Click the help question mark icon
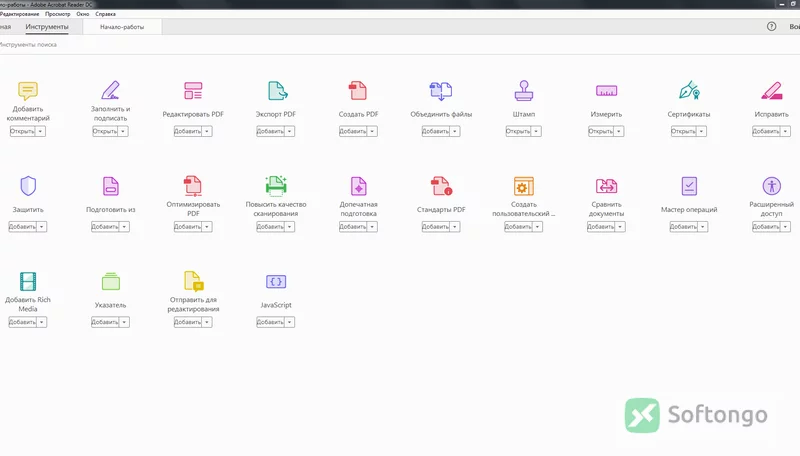The image size is (800, 456). [771, 27]
